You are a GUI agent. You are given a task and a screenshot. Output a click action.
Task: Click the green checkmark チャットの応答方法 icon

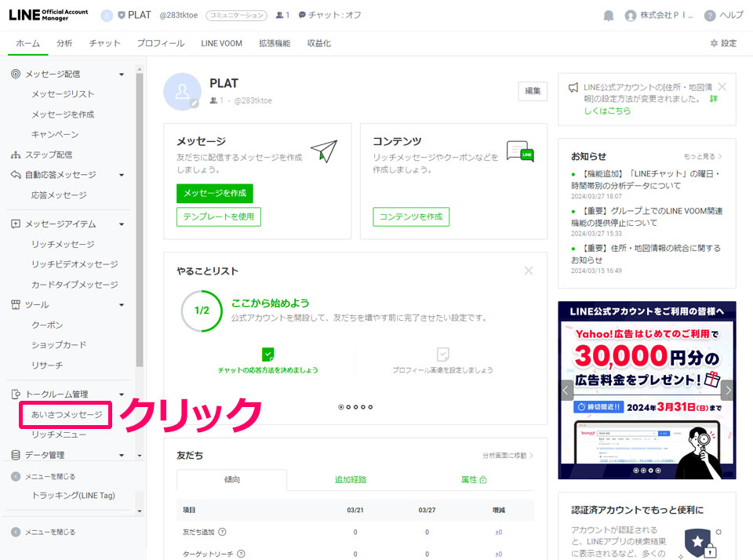click(268, 355)
